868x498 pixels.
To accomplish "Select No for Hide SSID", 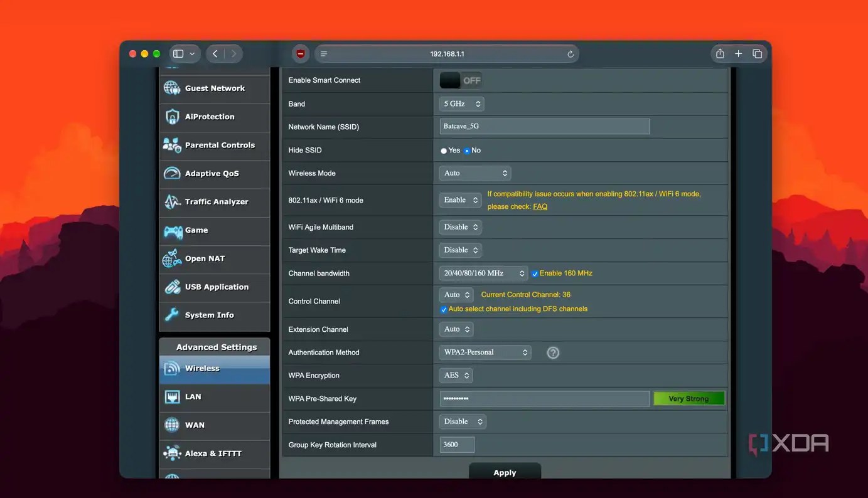I will 467,151.
